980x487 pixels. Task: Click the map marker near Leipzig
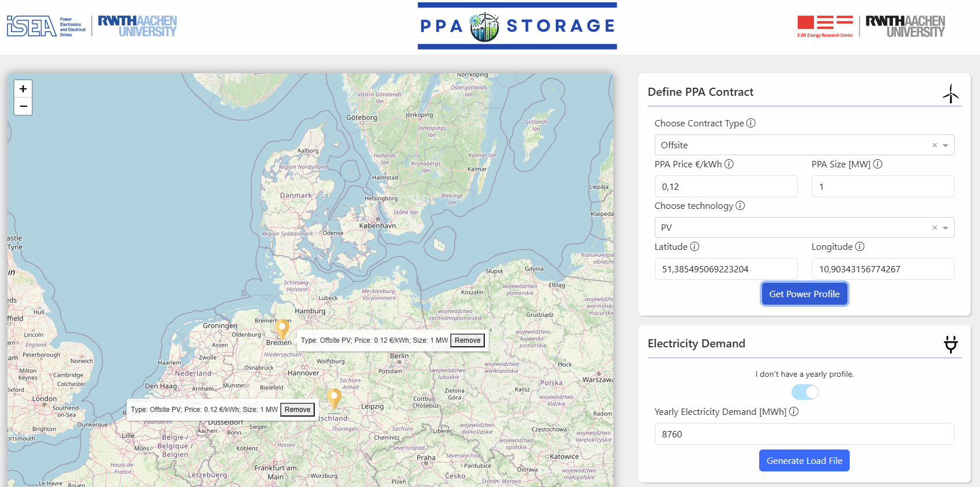click(334, 398)
